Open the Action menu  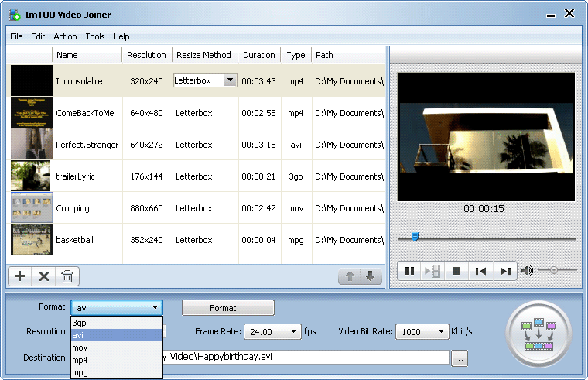(x=65, y=36)
